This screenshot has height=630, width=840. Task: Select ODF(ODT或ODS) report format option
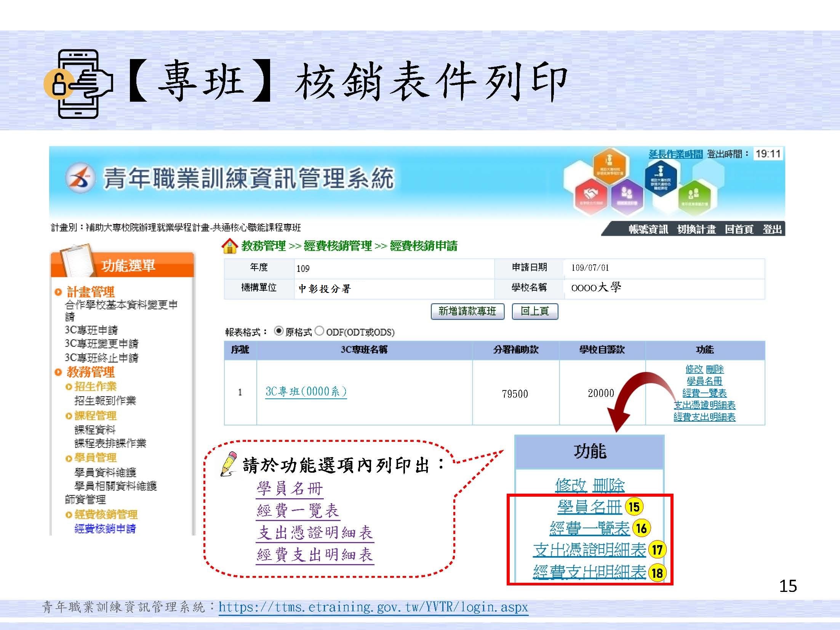tap(320, 331)
